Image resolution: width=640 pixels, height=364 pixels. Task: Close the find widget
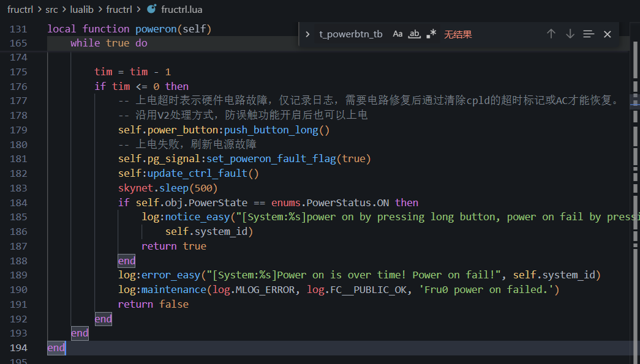point(608,34)
